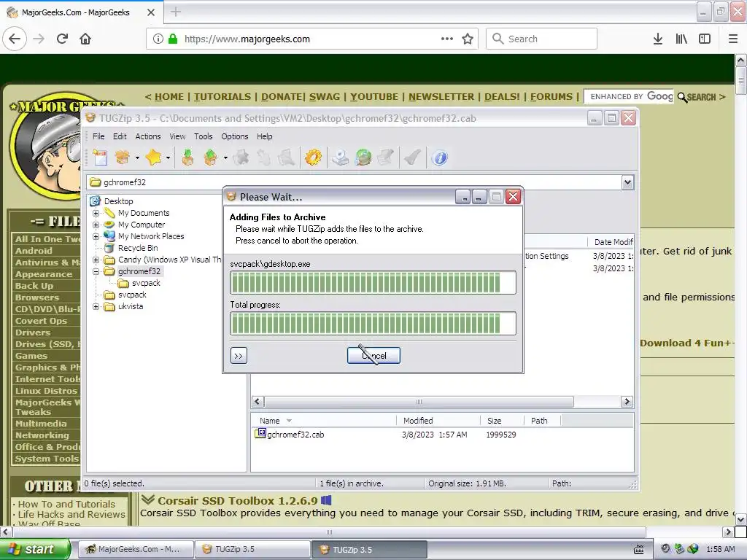This screenshot has height=560, width=747.
Task: Open the Edit menu in TUGZip
Action: pyautogui.click(x=120, y=136)
